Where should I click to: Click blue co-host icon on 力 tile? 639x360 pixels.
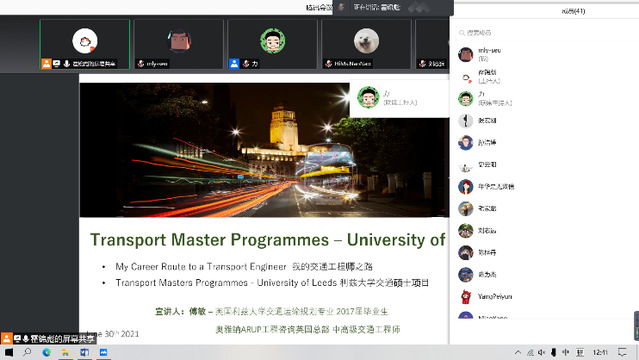coord(234,64)
